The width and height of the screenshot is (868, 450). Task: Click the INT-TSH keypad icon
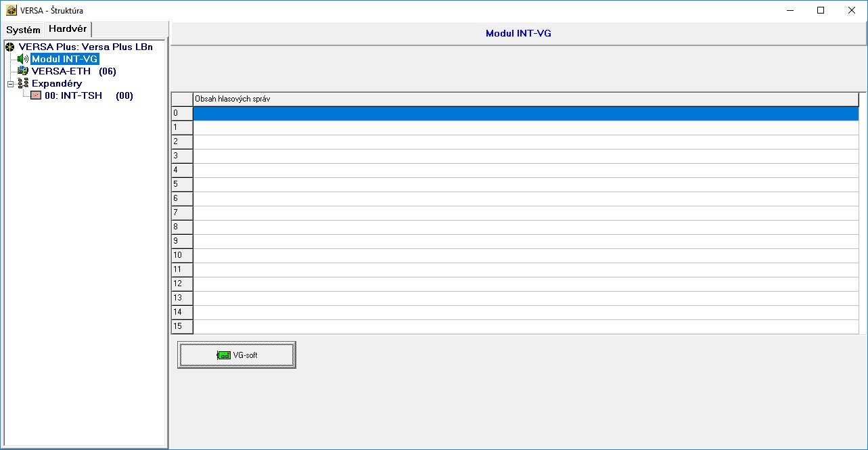point(36,95)
